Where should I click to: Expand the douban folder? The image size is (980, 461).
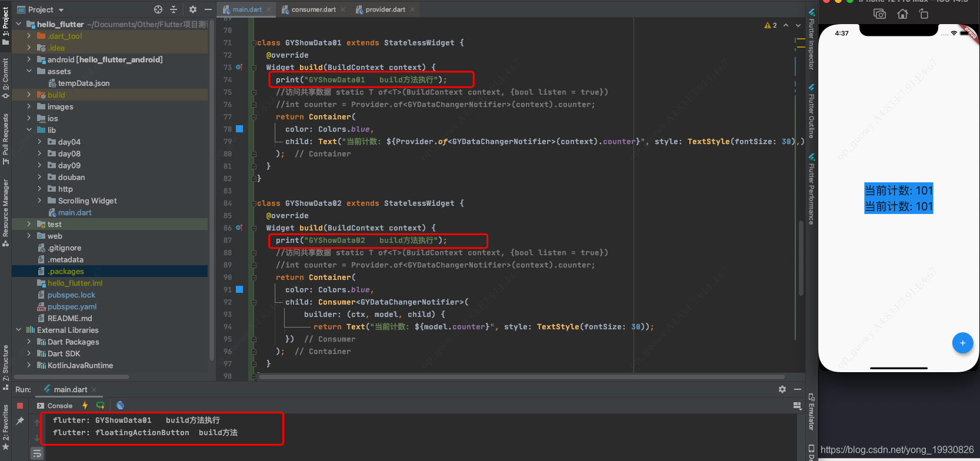[39, 177]
